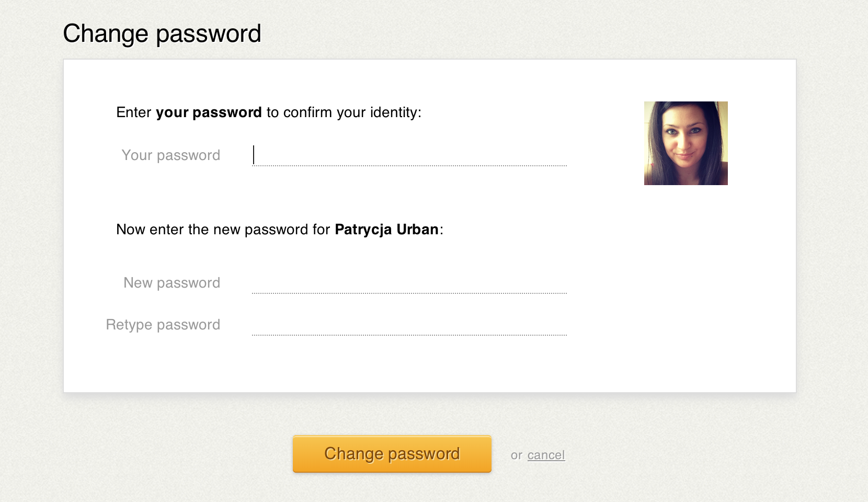Click the "Retype password" field label
868x502 pixels.
coord(163,325)
